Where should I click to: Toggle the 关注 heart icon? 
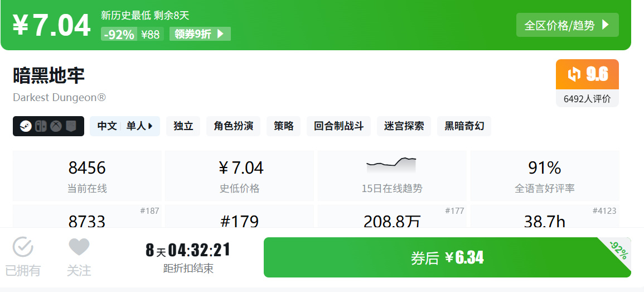point(79,247)
